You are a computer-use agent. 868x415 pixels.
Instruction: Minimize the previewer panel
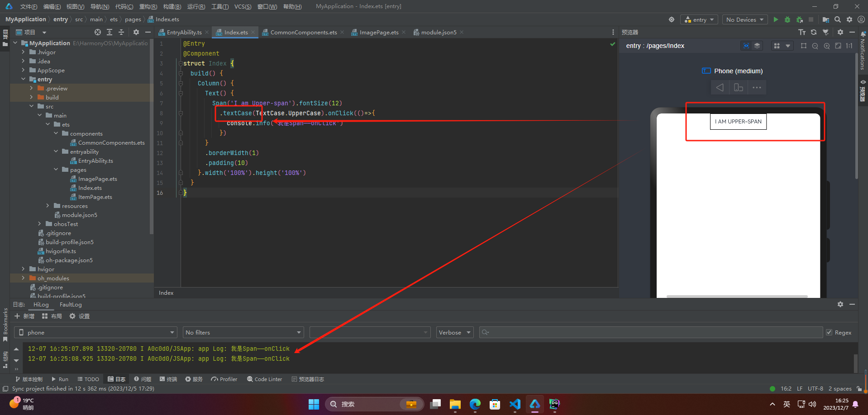pos(852,32)
